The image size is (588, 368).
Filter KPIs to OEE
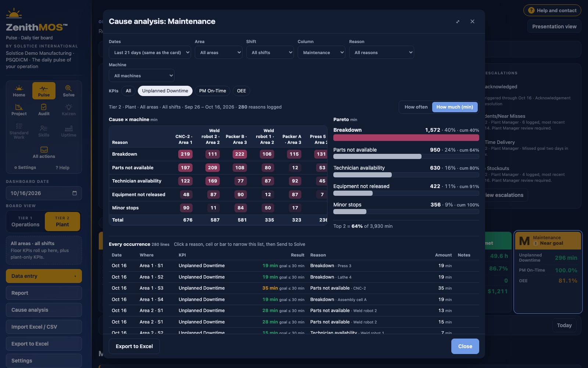click(241, 91)
